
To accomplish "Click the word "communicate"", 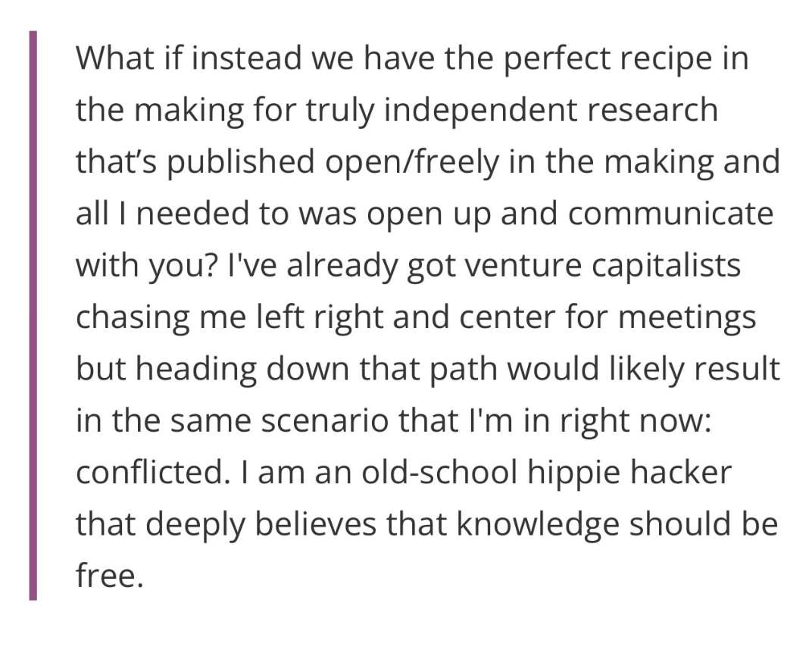I will tap(670, 214).
